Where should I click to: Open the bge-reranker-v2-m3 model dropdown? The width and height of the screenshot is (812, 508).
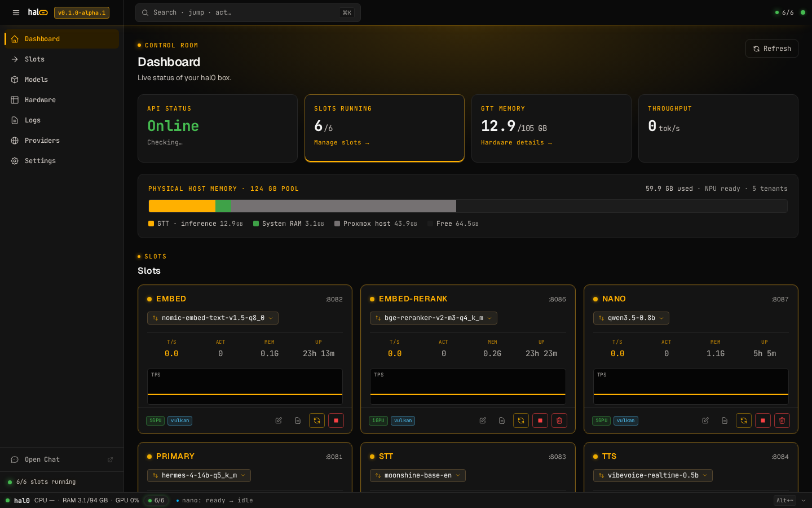[434, 318]
